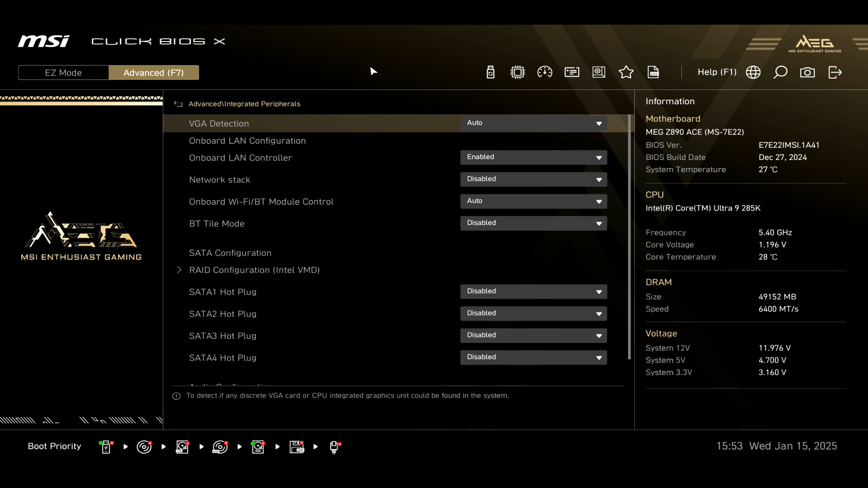Viewport: 868px width, 488px height.
Task: Open SATA1 Hot Plug dropdown
Action: (x=533, y=291)
